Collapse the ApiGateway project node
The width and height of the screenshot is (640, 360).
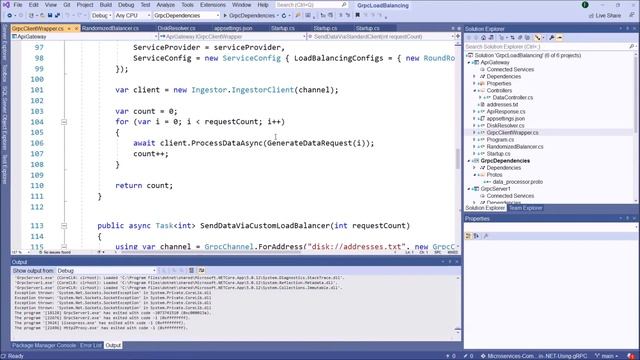pyautogui.click(x=469, y=62)
